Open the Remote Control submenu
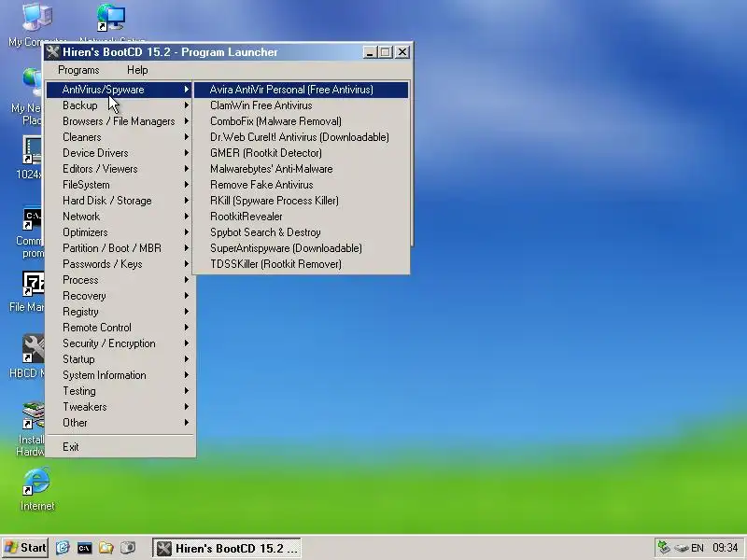 coord(120,328)
